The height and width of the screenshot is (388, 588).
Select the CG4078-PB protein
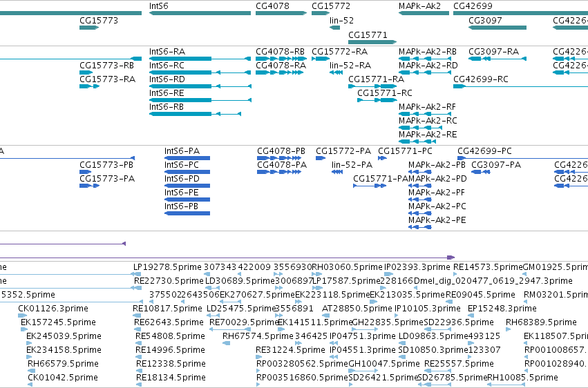pos(281,151)
